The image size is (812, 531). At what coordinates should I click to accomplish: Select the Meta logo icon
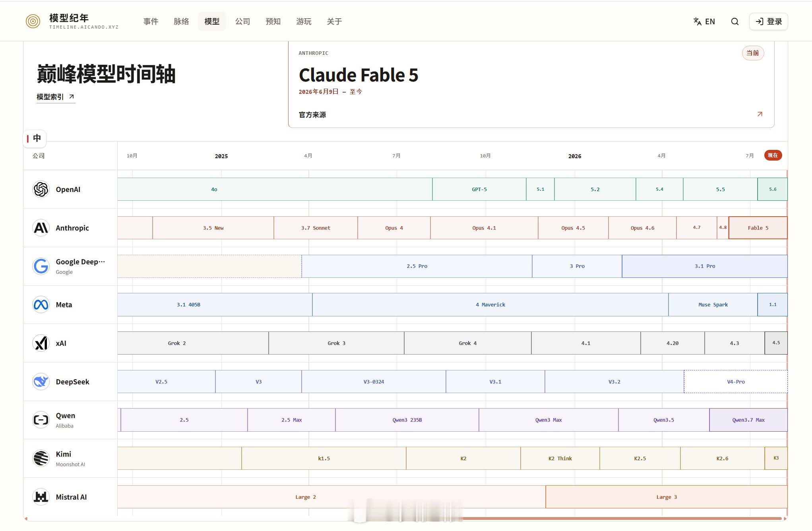tap(41, 305)
